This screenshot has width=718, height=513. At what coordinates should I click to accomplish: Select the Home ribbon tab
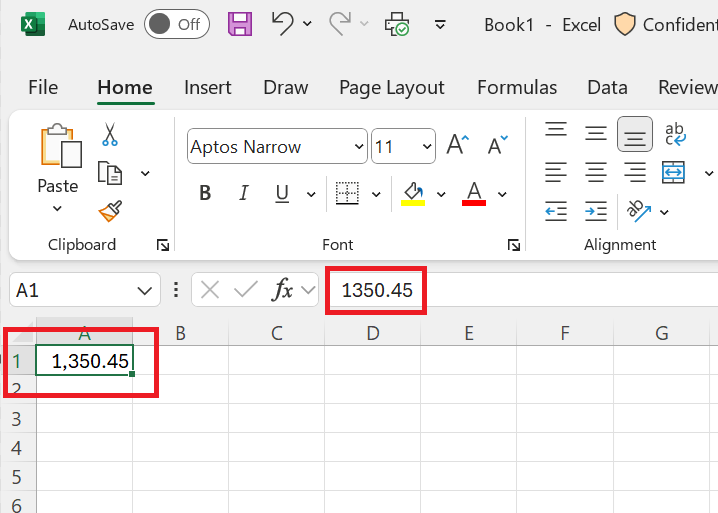pos(125,87)
